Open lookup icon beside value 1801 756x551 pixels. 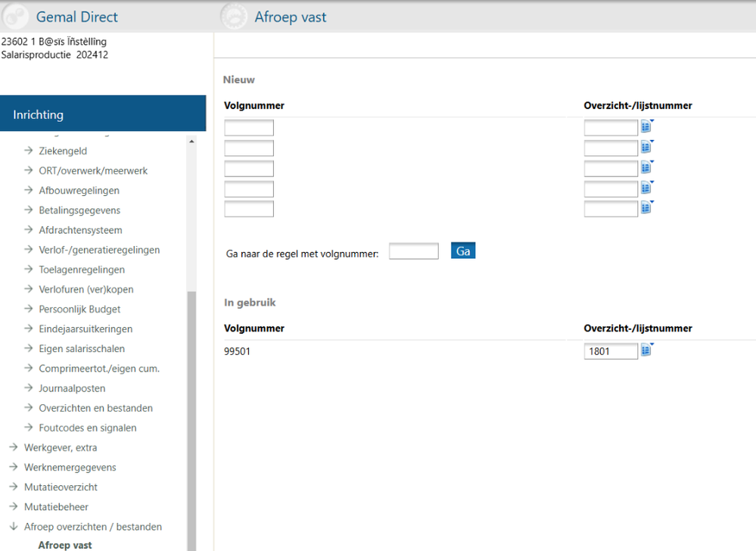click(646, 350)
